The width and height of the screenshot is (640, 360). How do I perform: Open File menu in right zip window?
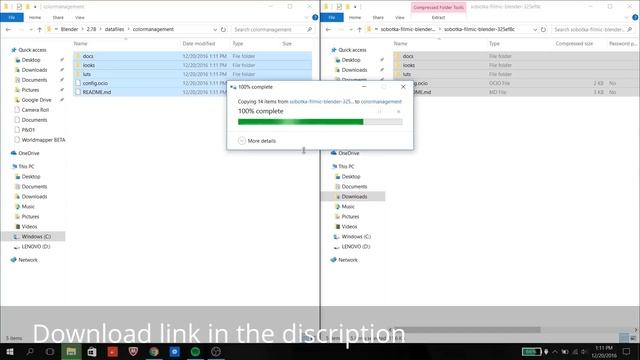pyautogui.click(x=332, y=18)
